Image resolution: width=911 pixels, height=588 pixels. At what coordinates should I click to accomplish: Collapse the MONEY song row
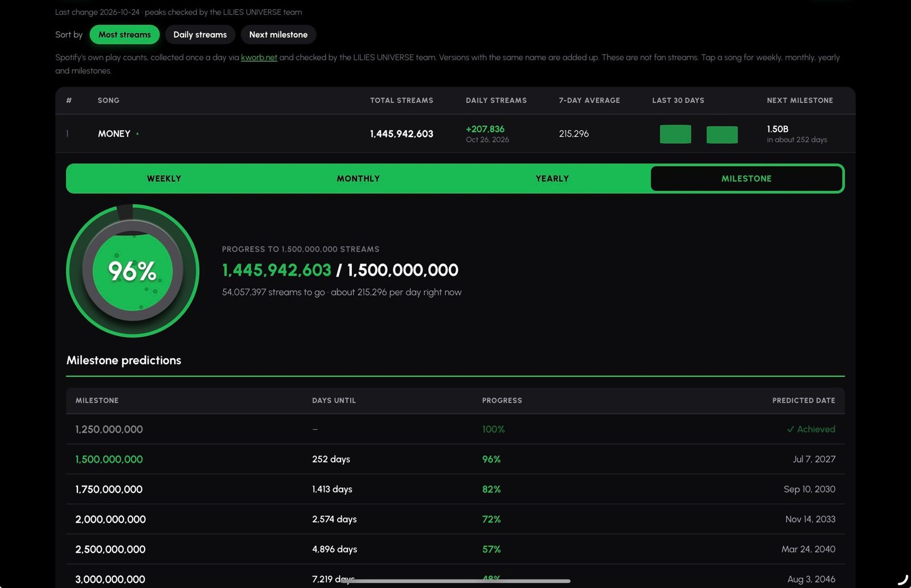(455, 134)
